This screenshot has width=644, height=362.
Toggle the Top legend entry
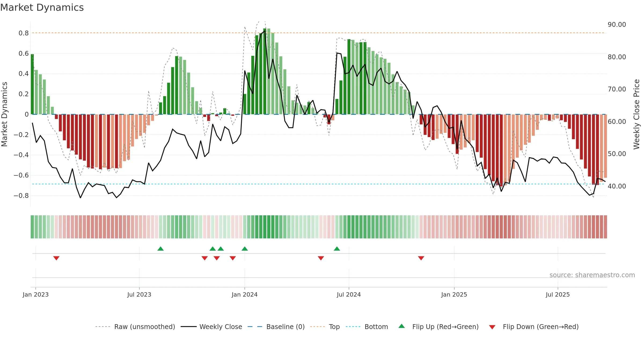(325, 327)
